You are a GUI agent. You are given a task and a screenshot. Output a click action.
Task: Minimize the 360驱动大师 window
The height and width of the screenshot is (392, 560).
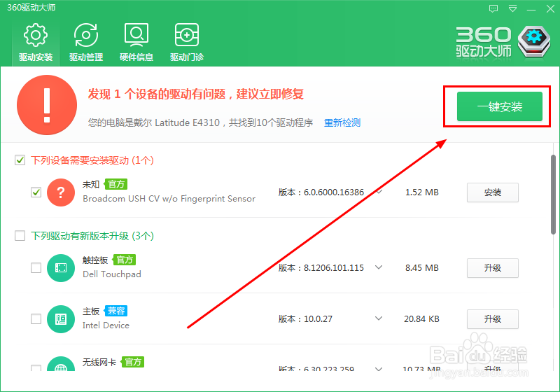(531, 9)
